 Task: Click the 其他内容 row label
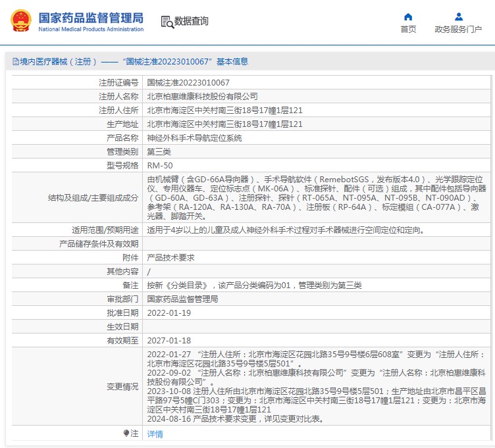tap(122, 272)
